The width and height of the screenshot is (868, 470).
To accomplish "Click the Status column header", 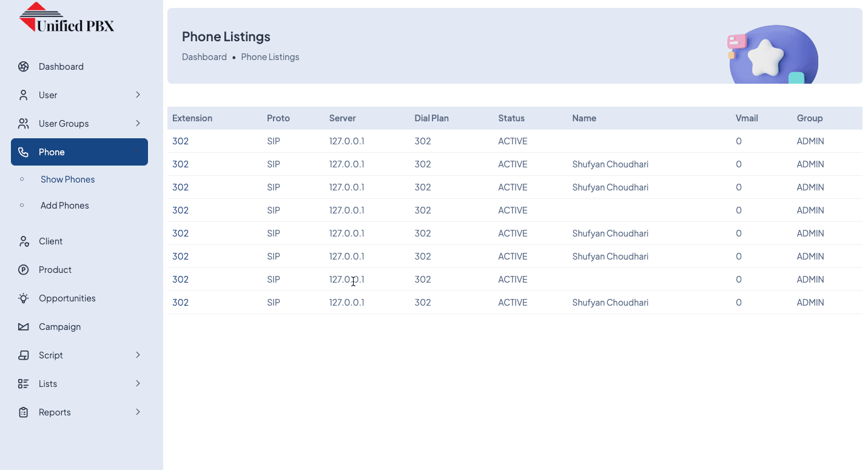I will click(x=511, y=118).
